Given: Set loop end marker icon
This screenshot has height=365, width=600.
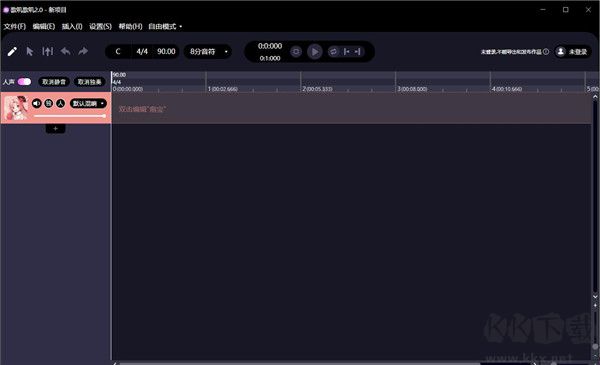Looking at the screenshot, I should tap(357, 52).
